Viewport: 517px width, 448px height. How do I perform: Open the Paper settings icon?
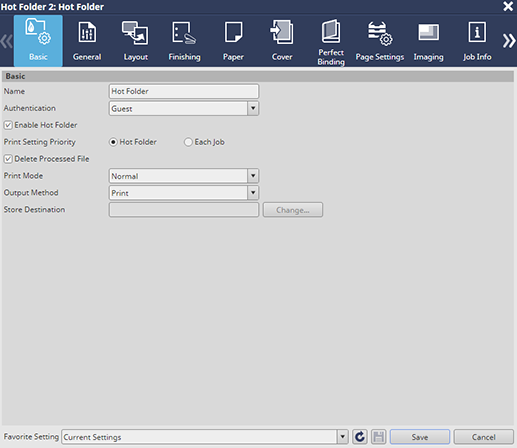pos(233,32)
